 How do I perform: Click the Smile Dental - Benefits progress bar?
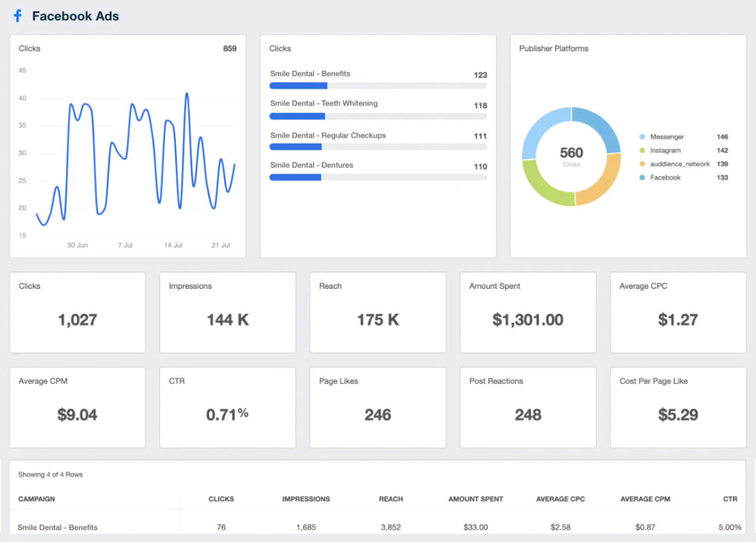click(378, 86)
